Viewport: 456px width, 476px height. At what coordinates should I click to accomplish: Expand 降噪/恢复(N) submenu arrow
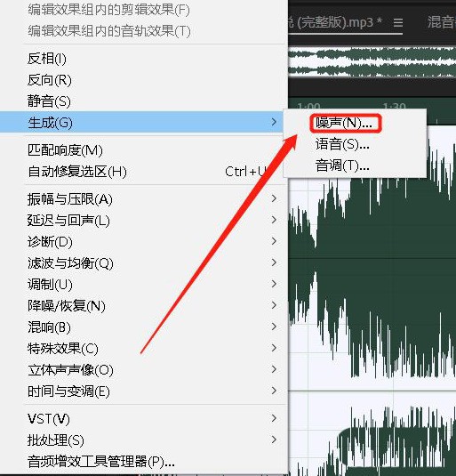click(x=274, y=305)
